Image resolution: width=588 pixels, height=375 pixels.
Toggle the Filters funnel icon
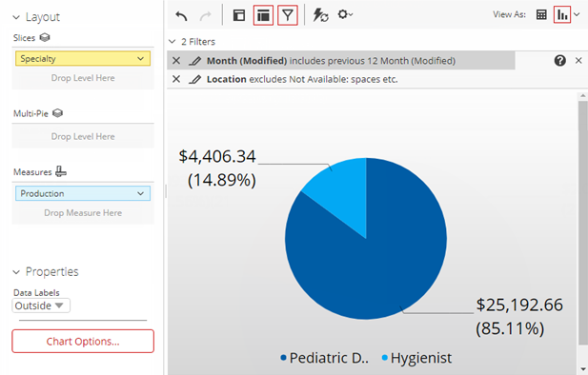click(288, 15)
